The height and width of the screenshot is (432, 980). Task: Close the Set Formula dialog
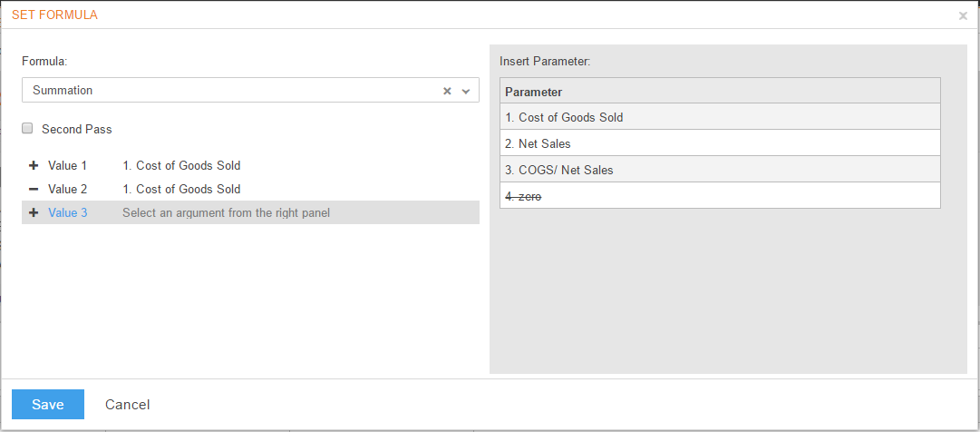pyautogui.click(x=963, y=16)
